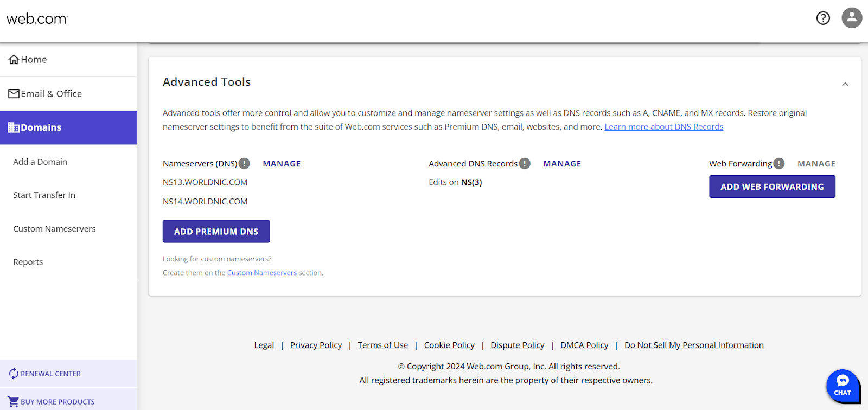This screenshot has width=868, height=410.
Task: Click Add Premium DNS button
Action: (216, 232)
